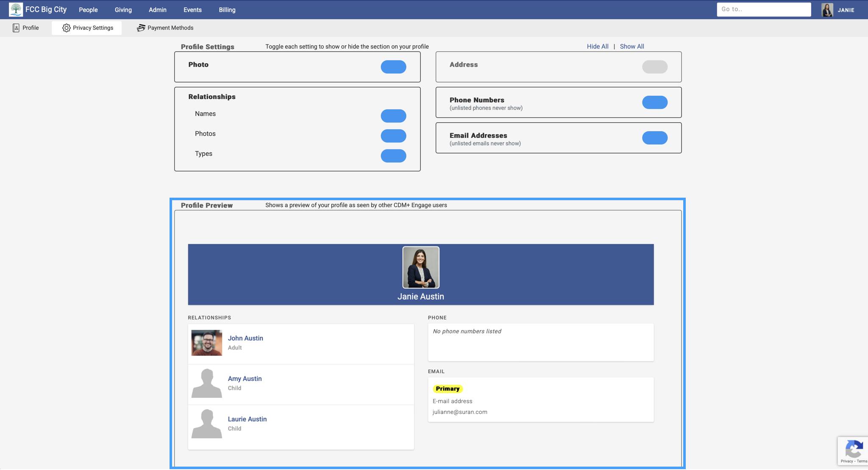
Task: Disable the Photo visibility toggle
Action: 393,67
